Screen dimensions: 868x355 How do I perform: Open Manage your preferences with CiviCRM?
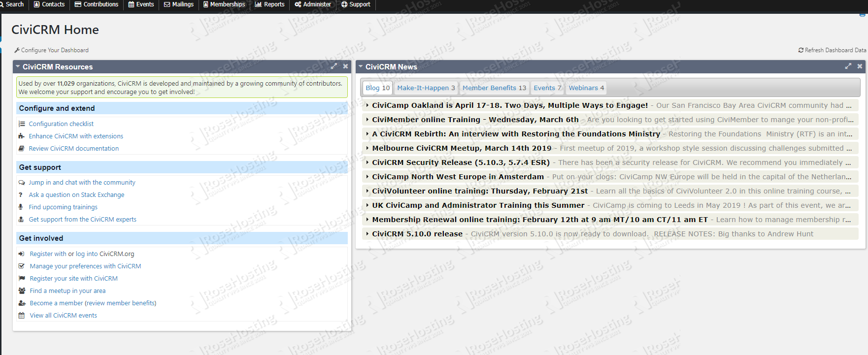coord(85,266)
